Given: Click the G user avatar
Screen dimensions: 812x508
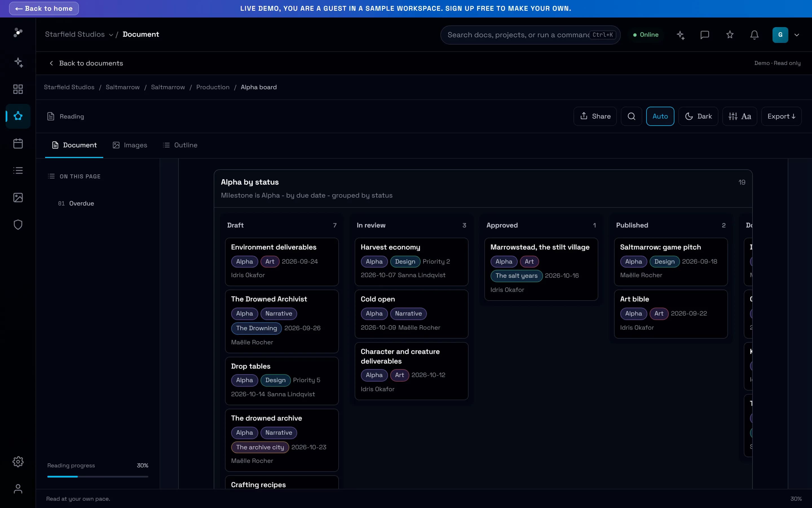Looking at the screenshot, I should (x=780, y=35).
